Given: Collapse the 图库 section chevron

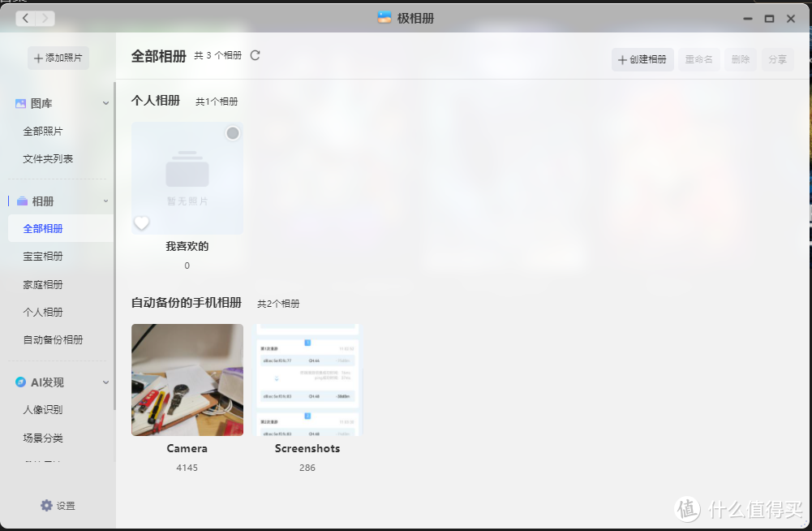Looking at the screenshot, I should (105, 104).
